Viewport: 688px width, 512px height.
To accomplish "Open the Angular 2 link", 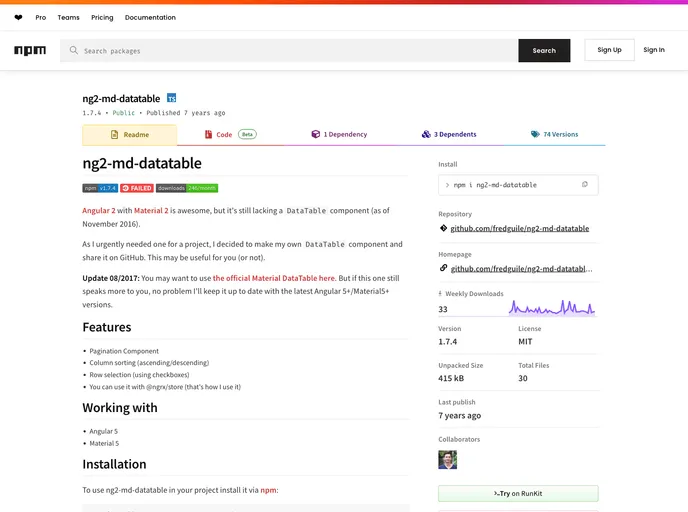I will coord(99,211).
